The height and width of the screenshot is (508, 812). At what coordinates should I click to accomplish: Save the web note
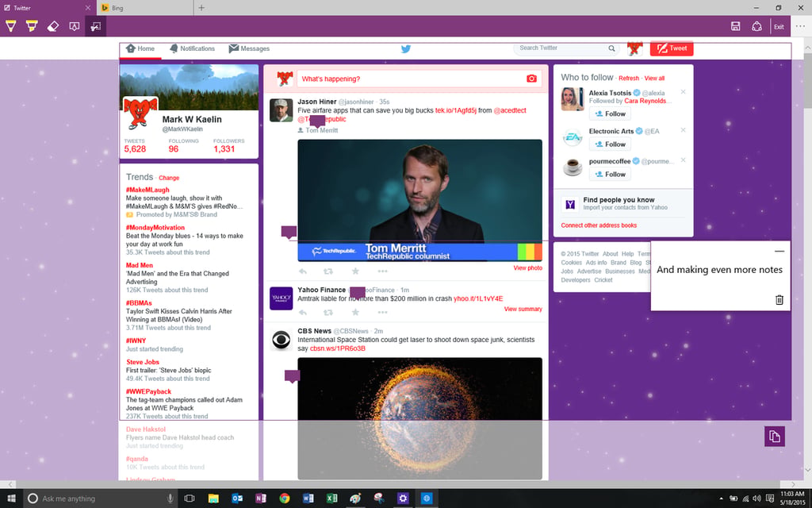click(x=735, y=26)
